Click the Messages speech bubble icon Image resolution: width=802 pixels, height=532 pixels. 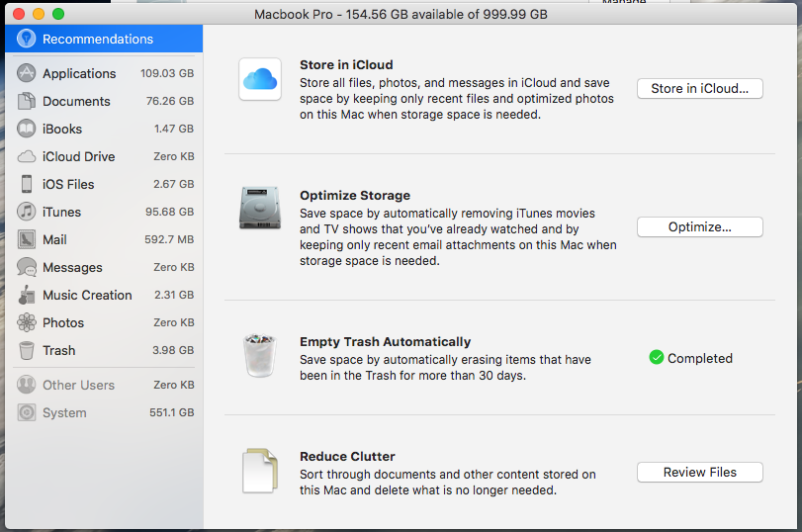coord(26,267)
